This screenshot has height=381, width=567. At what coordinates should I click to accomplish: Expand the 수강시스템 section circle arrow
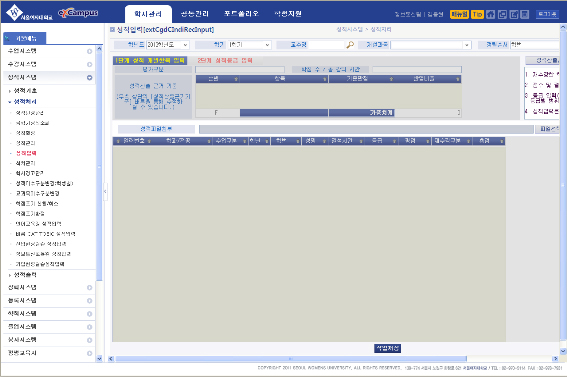pos(89,64)
